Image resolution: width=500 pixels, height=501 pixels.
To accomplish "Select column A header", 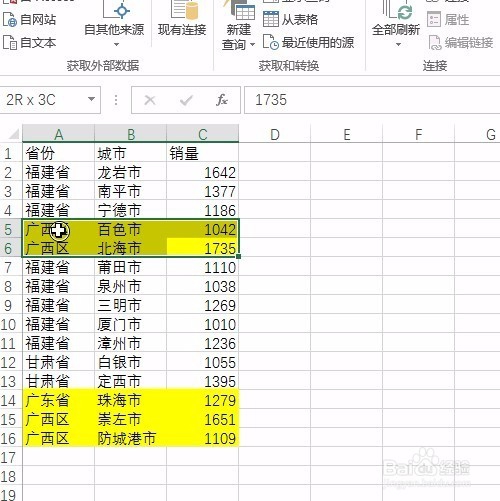I will (x=59, y=134).
